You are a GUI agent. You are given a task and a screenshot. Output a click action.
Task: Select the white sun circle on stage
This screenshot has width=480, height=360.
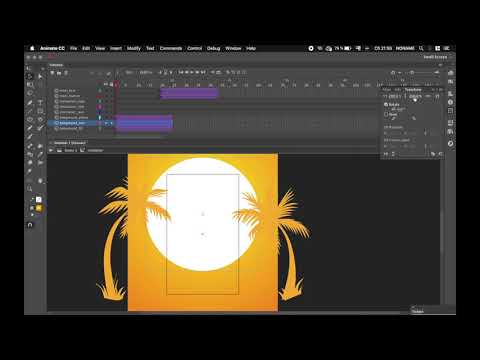pyautogui.click(x=202, y=214)
